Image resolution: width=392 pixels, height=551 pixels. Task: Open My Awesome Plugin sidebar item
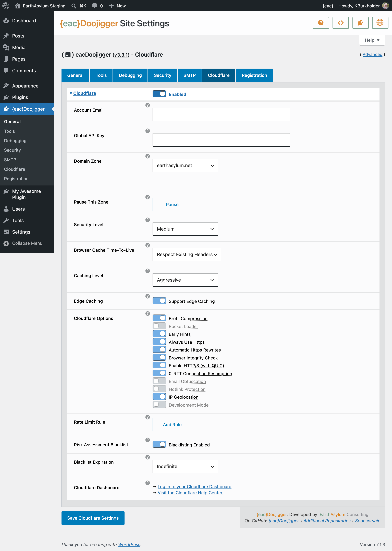pyautogui.click(x=27, y=194)
